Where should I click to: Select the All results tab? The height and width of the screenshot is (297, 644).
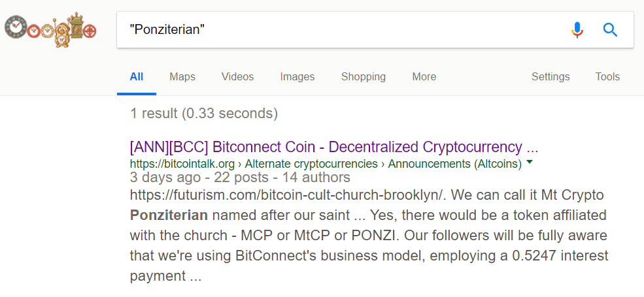(x=137, y=77)
